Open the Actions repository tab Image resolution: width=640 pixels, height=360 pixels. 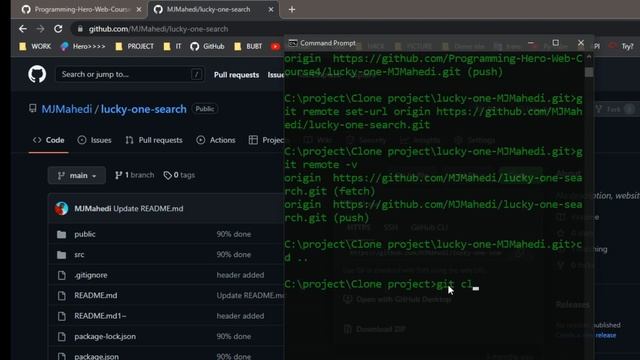(x=216, y=140)
